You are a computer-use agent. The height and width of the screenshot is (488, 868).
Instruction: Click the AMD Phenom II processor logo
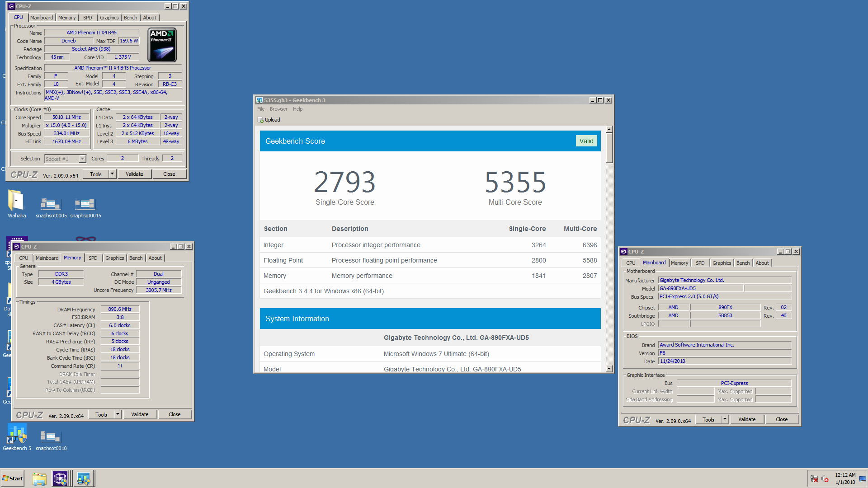pyautogui.click(x=162, y=45)
